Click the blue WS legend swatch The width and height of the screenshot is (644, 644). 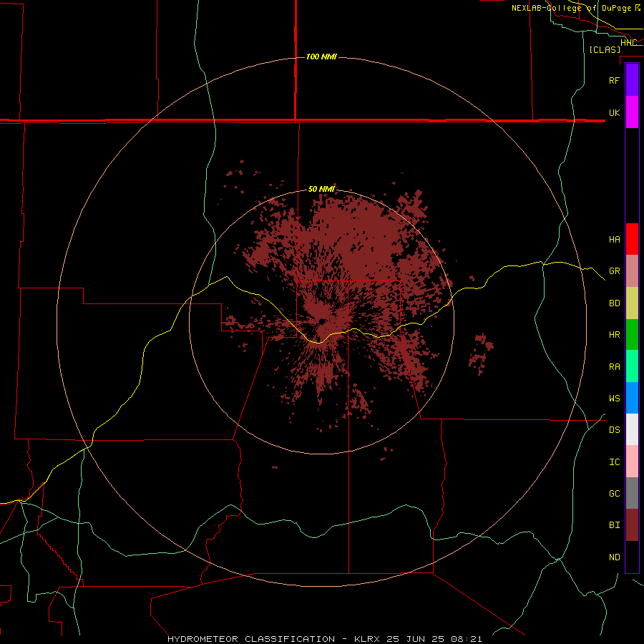(632, 398)
